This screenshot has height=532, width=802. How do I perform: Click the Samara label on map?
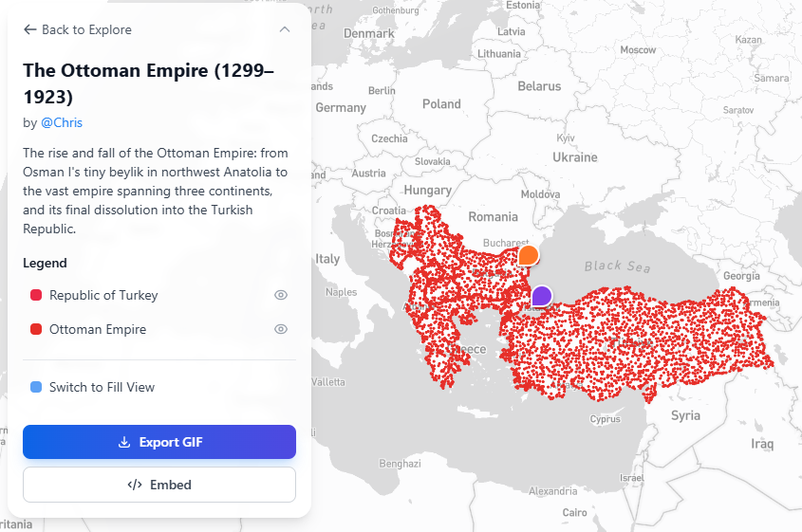tap(772, 78)
